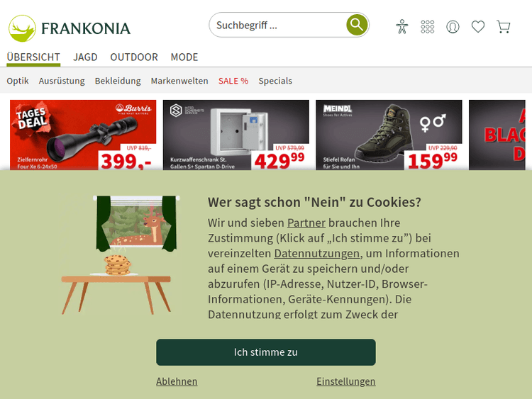Select the ÜBERSICHT tab
Screen dimensions: 532x399
click(33, 57)
